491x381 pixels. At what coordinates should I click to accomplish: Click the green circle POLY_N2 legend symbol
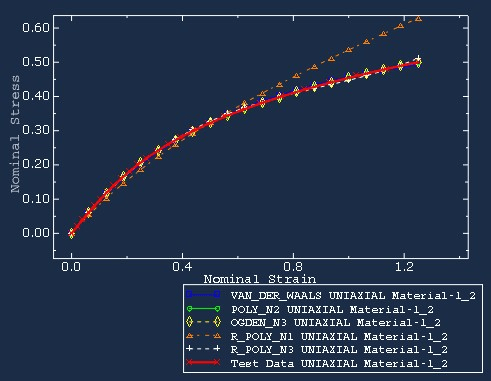203,309
